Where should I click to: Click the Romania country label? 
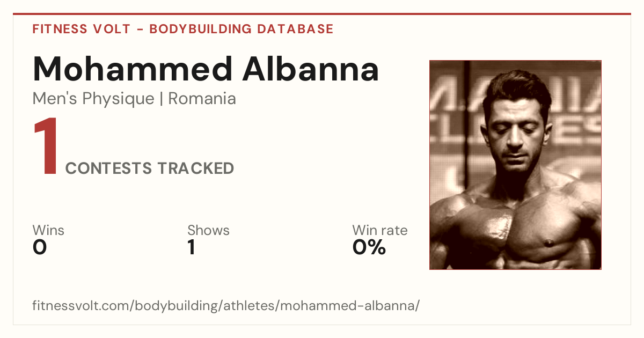[202, 99]
